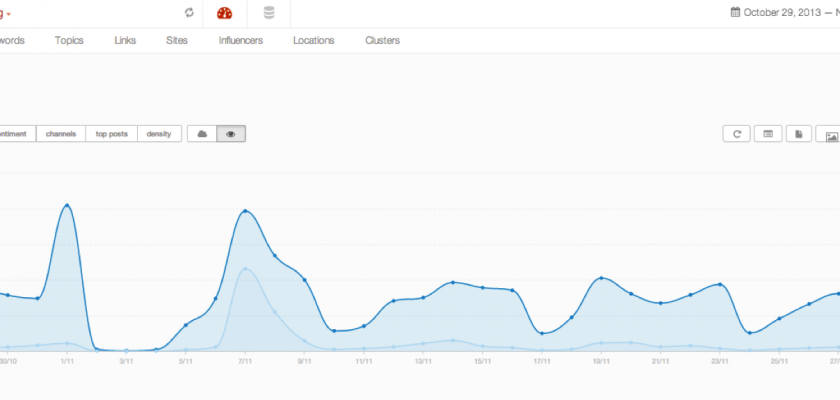Click the document export icon button
Screen dimensions: 840x400
pos(797,134)
